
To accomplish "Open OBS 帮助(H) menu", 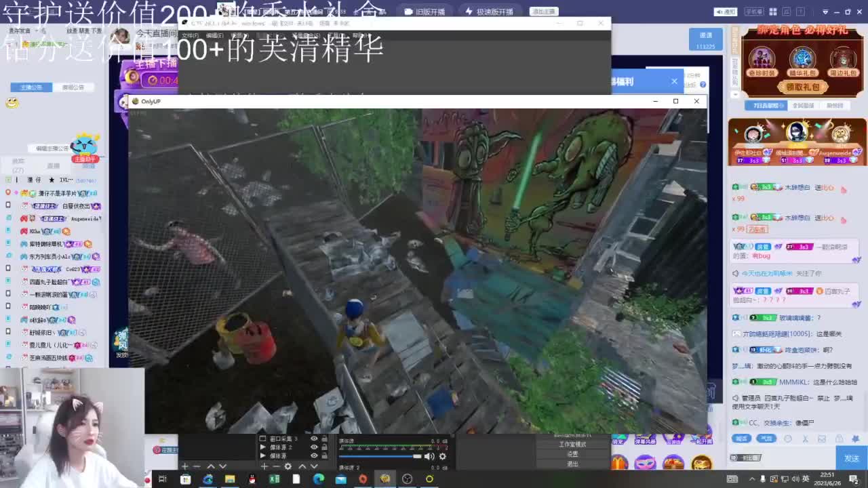I will 361,35.
